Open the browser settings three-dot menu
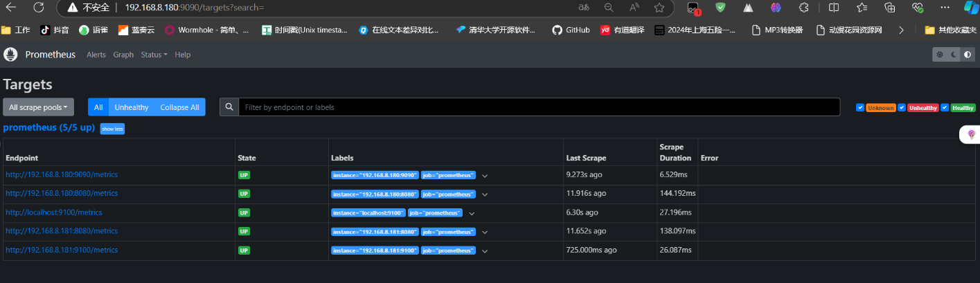 tap(945, 8)
